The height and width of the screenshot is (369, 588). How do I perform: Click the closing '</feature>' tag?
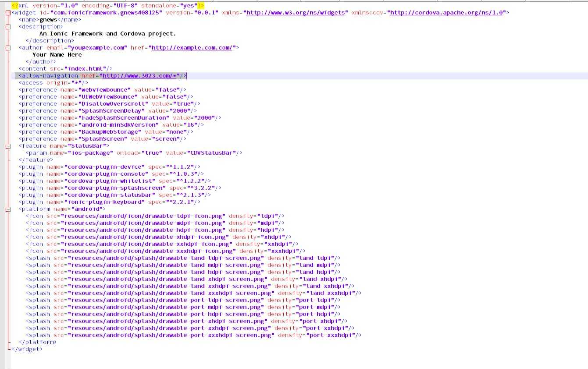(36, 160)
